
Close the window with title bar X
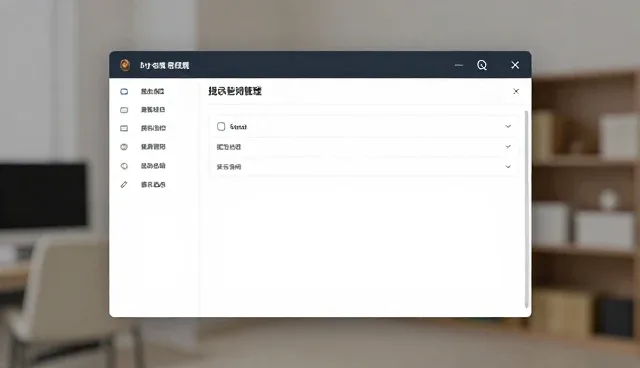[515, 65]
